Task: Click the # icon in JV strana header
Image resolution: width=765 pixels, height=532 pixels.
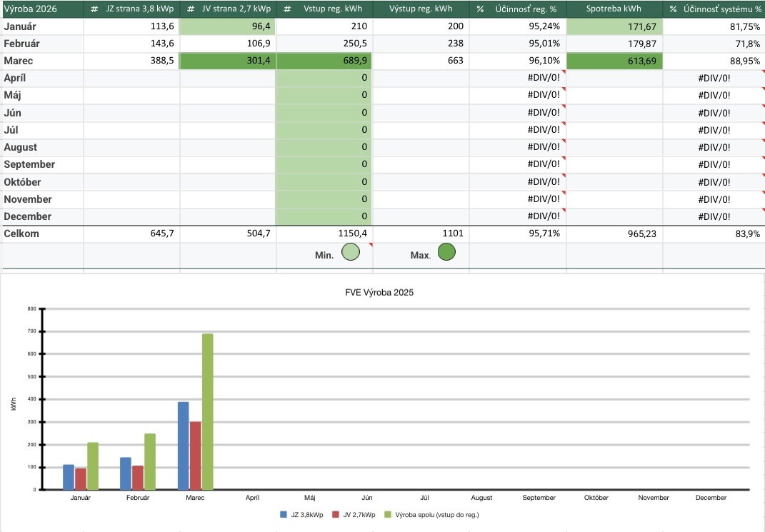Action: point(191,9)
